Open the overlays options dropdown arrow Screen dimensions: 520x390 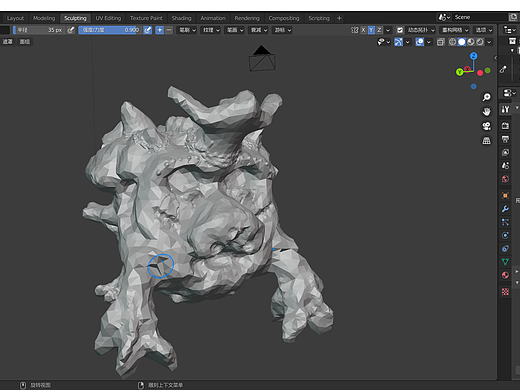click(x=429, y=42)
